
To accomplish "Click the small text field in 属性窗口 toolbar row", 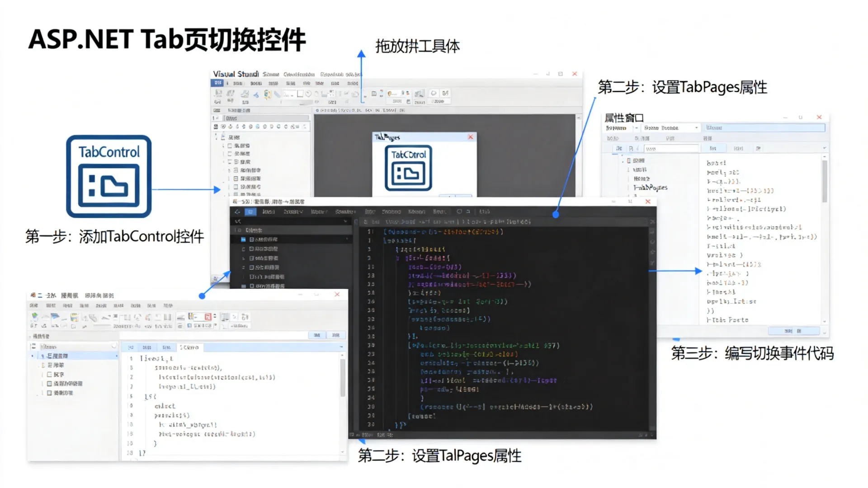I will (x=671, y=148).
